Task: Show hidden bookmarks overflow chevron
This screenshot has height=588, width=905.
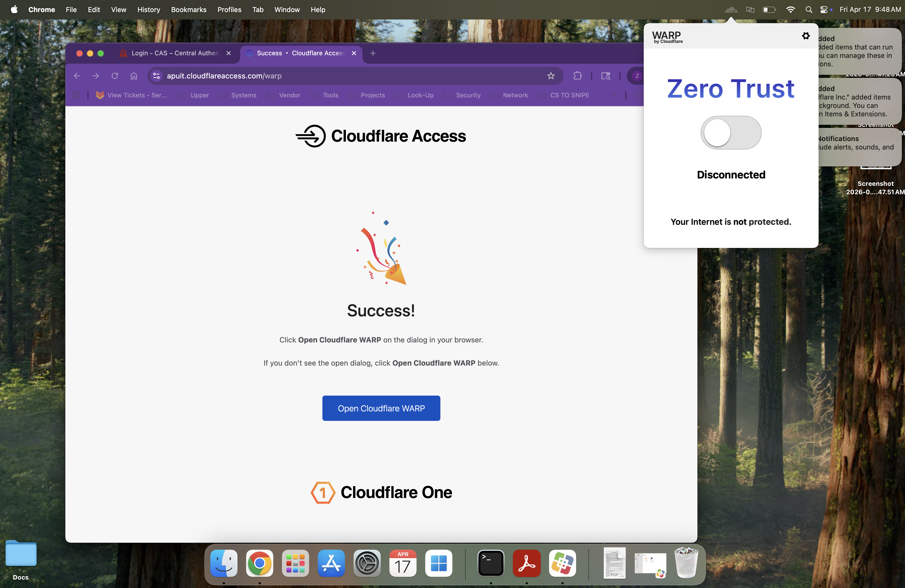Action: (614, 95)
